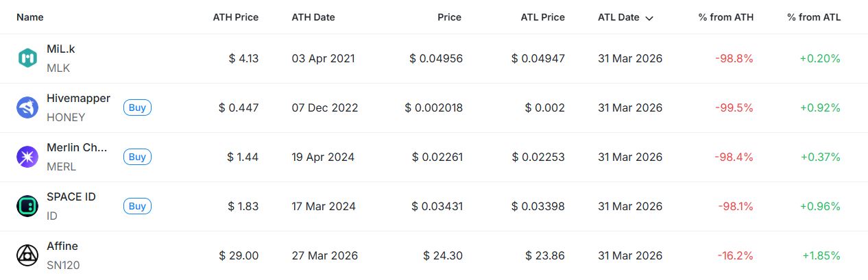Sort by the Price column header
Image resolution: width=868 pixels, height=280 pixels.
pyautogui.click(x=449, y=17)
